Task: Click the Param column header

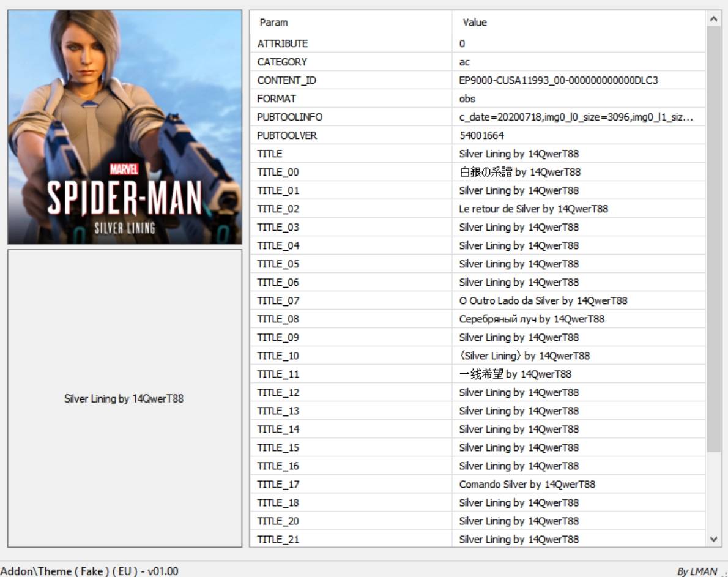Action: pos(274,23)
